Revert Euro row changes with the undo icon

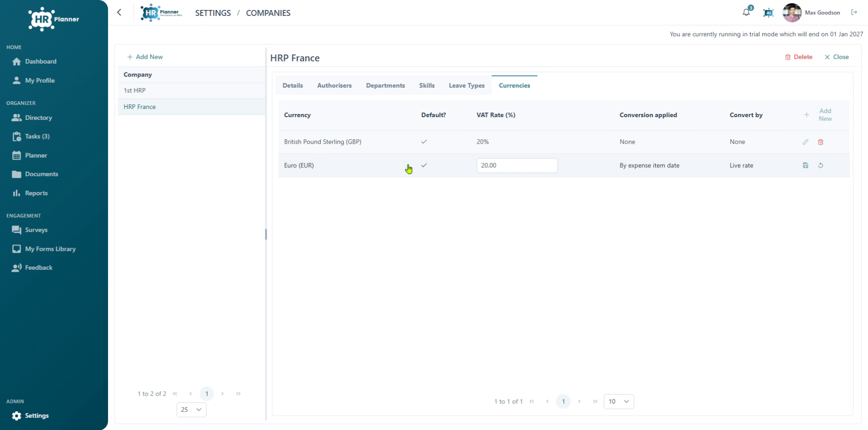tap(821, 165)
